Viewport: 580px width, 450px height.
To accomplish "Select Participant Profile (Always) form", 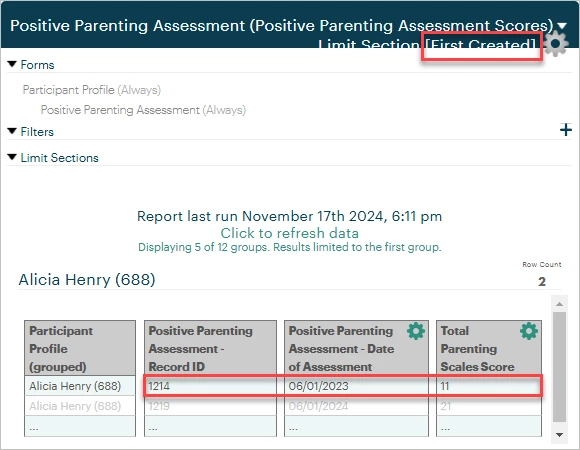I will (92, 90).
